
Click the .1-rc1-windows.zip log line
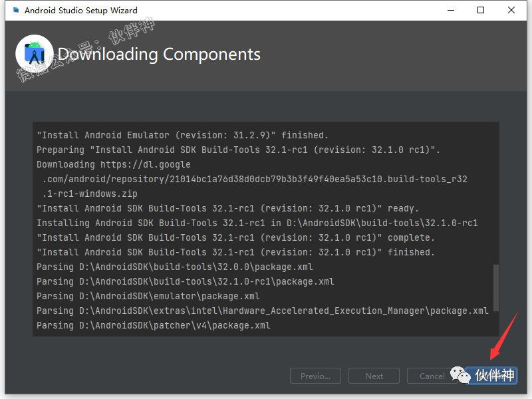(90, 194)
